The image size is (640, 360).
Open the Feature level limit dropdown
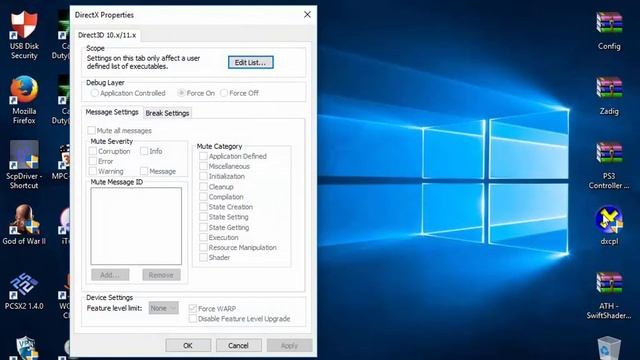click(x=163, y=308)
